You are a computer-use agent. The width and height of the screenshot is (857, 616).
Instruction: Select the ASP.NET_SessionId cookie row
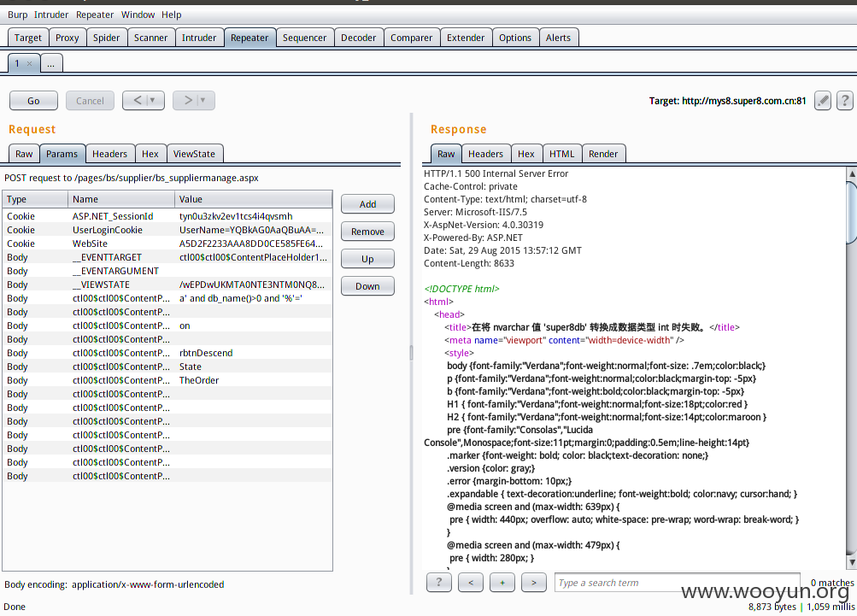[167, 216]
